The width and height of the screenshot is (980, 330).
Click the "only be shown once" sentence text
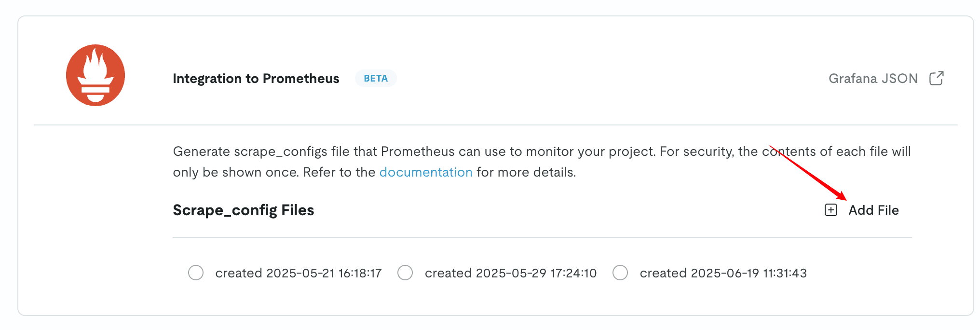[235, 172]
